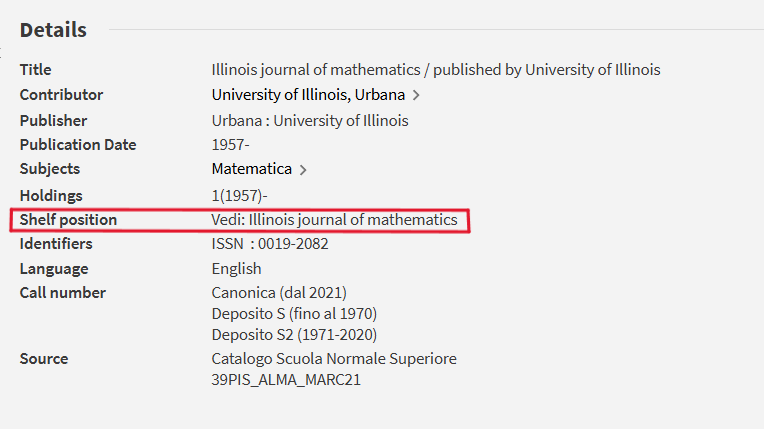Click the Vedi: Illinois journal of mathematics text
This screenshot has height=429, width=764.
[334, 219]
